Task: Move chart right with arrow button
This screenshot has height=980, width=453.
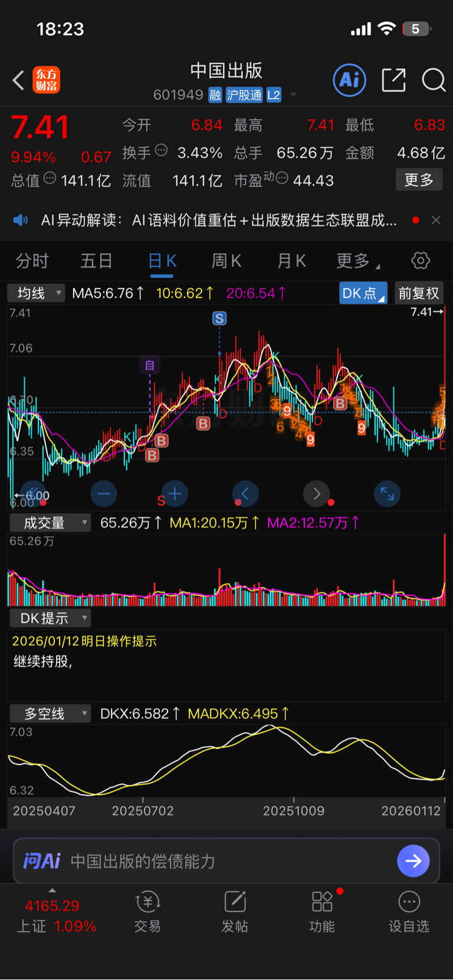Action: pyautogui.click(x=317, y=494)
